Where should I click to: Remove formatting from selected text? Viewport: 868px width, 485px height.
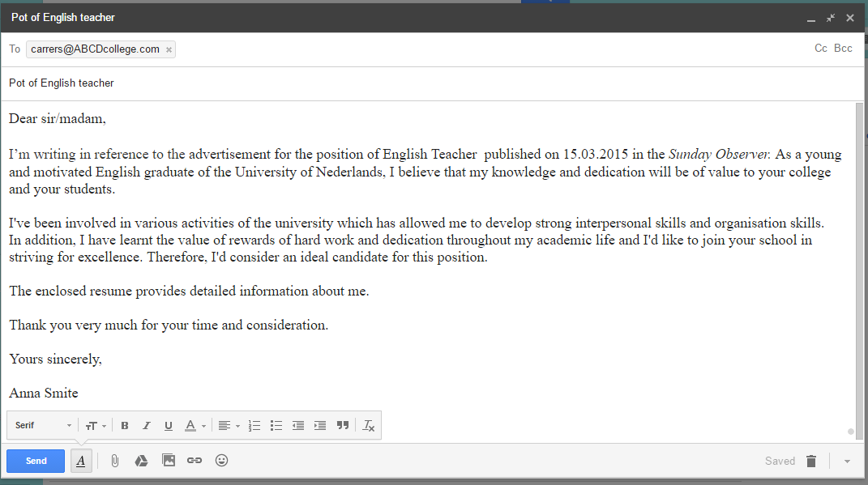click(369, 425)
